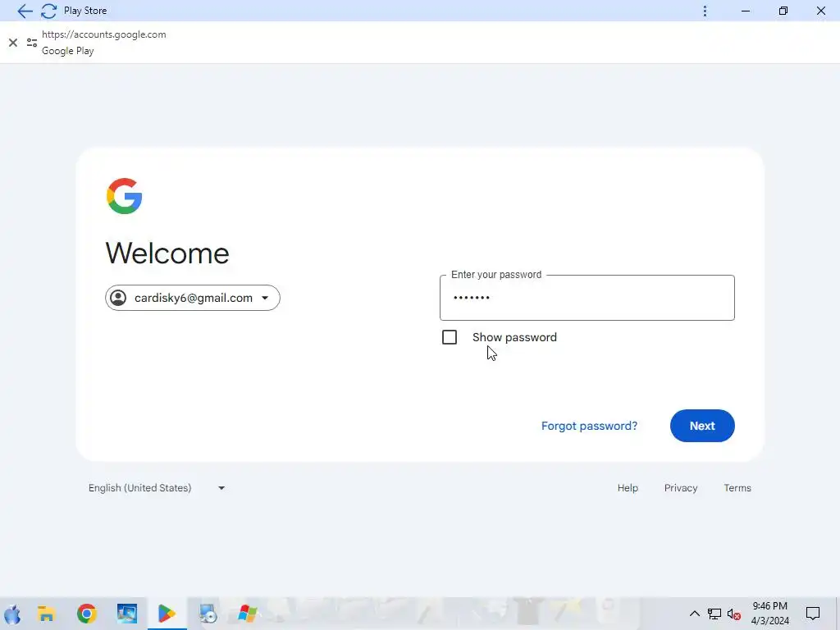Launch Google Chrome from the taskbar
Screen dimensions: 840x630
pyautogui.click(x=87, y=614)
